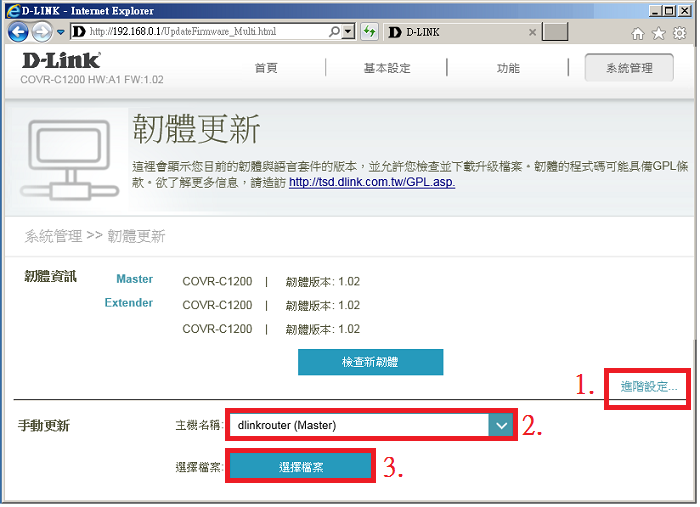The height and width of the screenshot is (507, 700).
Task: Click the 選擇檔案 button
Action: click(300, 466)
